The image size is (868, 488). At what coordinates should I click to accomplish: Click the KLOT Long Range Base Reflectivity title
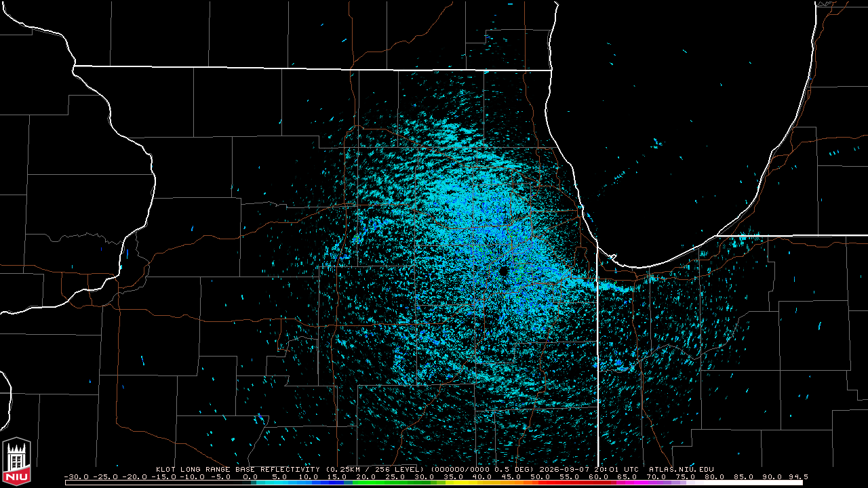pos(237,469)
